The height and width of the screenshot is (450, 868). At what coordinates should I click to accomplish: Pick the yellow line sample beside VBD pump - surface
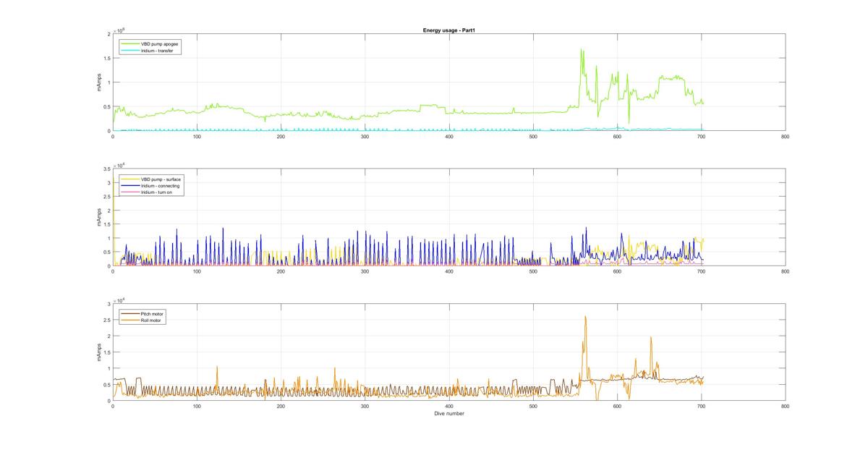pyautogui.click(x=130, y=179)
